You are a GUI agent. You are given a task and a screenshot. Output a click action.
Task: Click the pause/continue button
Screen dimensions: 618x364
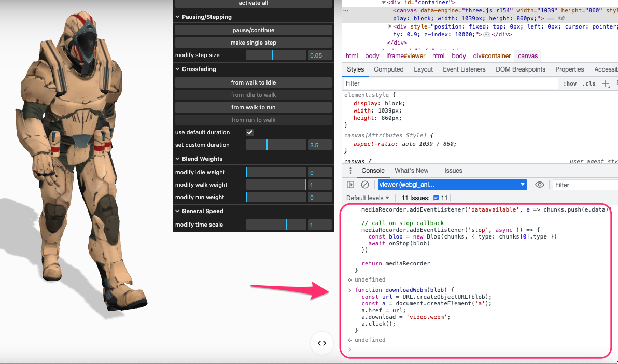tap(254, 30)
